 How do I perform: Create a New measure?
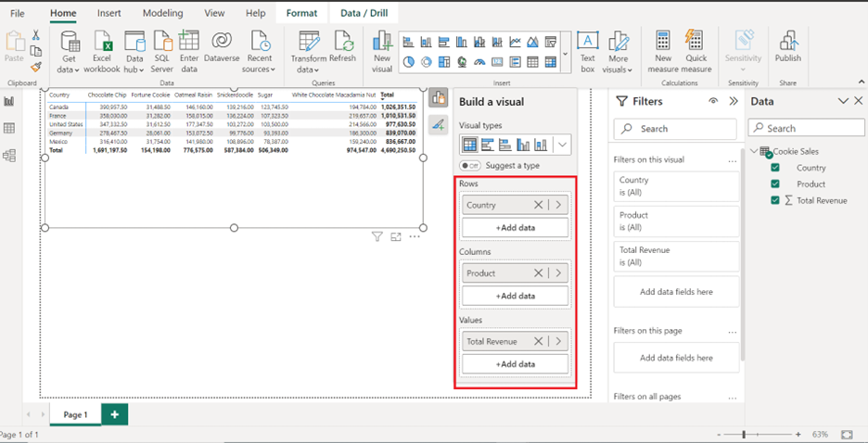click(x=663, y=52)
